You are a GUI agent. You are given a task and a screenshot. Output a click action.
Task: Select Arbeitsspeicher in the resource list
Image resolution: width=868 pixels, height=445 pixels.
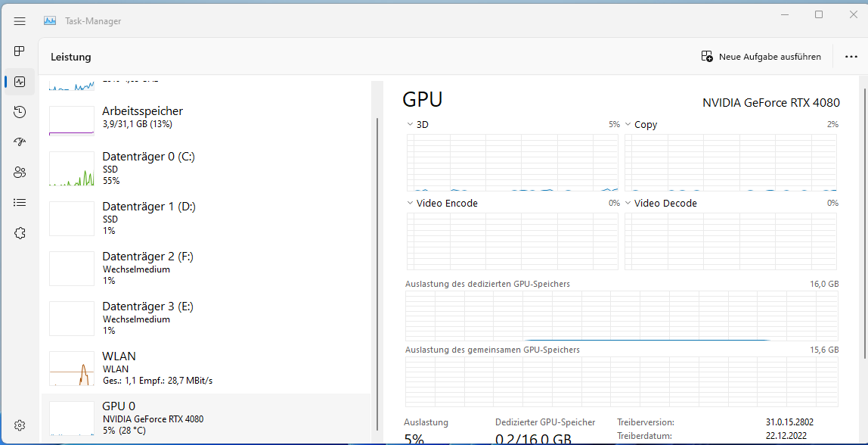(x=206, y=120)
